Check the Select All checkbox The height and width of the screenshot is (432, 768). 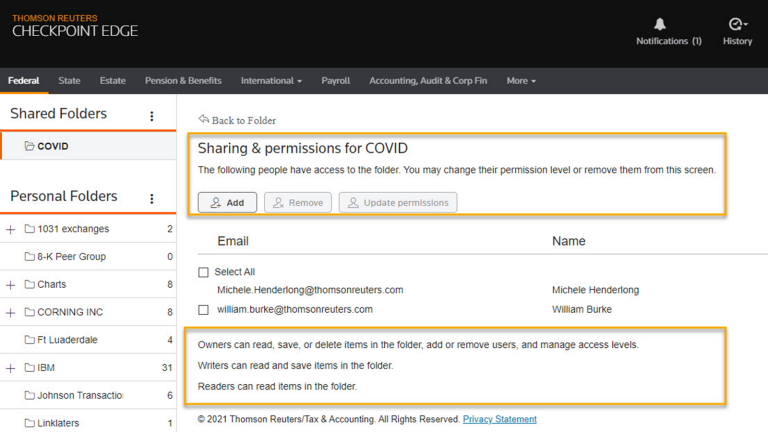[x=204, y=272]
